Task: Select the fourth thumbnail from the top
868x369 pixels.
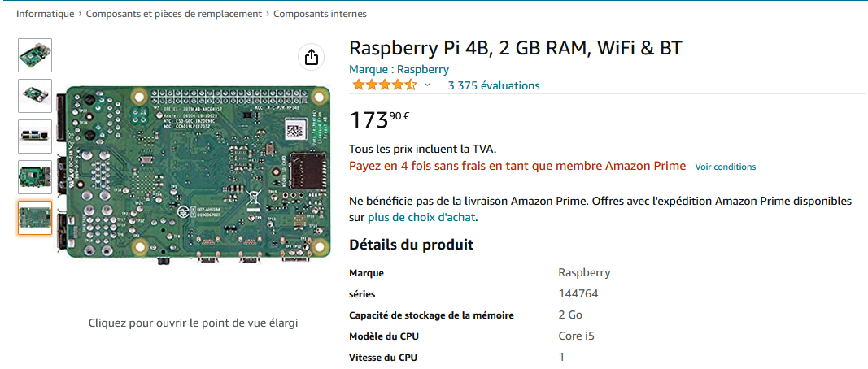Action: click(35, 177)
